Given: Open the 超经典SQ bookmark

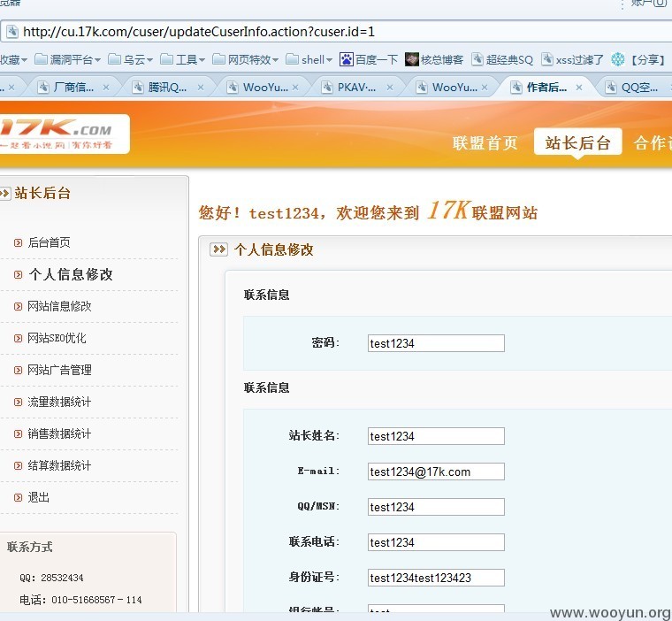Looking at the screenshot, I should (x=502, y=59).
